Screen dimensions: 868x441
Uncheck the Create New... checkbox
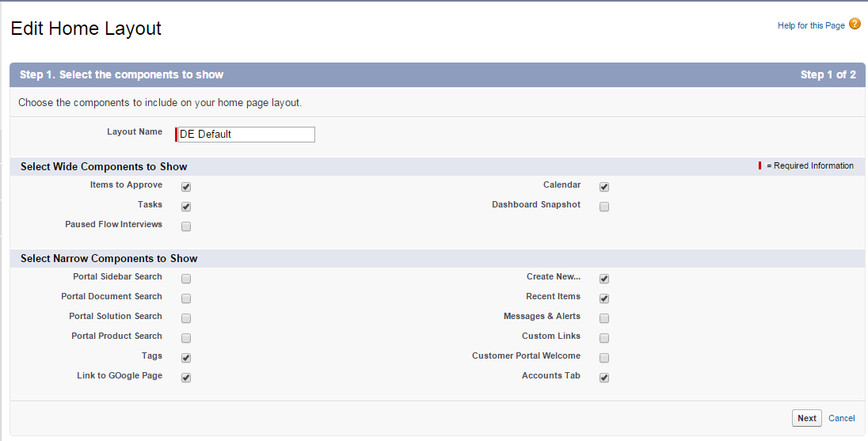pos(604,279)
